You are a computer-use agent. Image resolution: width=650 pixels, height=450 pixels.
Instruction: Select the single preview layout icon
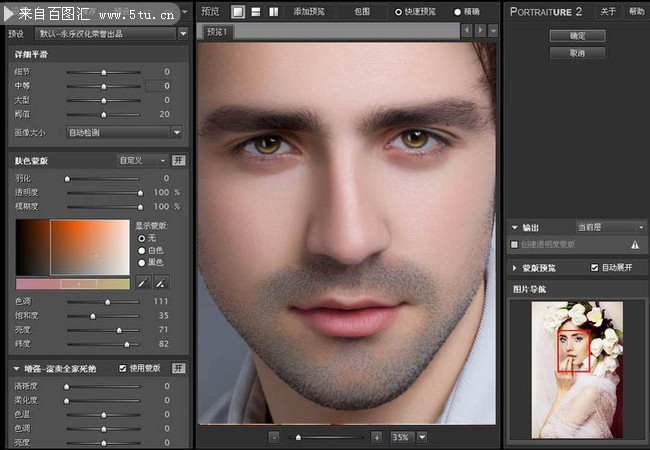238,12
